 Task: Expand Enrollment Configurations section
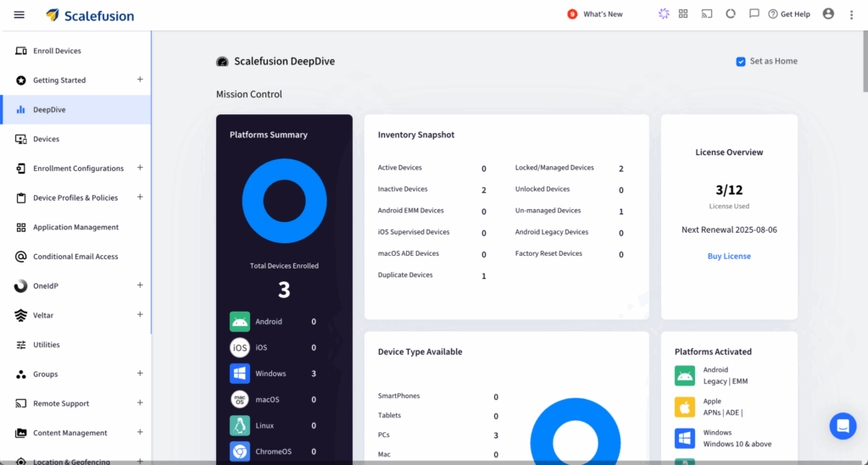140,168
